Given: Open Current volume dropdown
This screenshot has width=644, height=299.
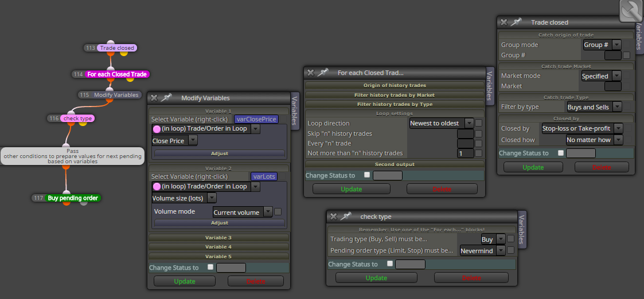Looking at the screenshot, I should click(x=243, y=212).
